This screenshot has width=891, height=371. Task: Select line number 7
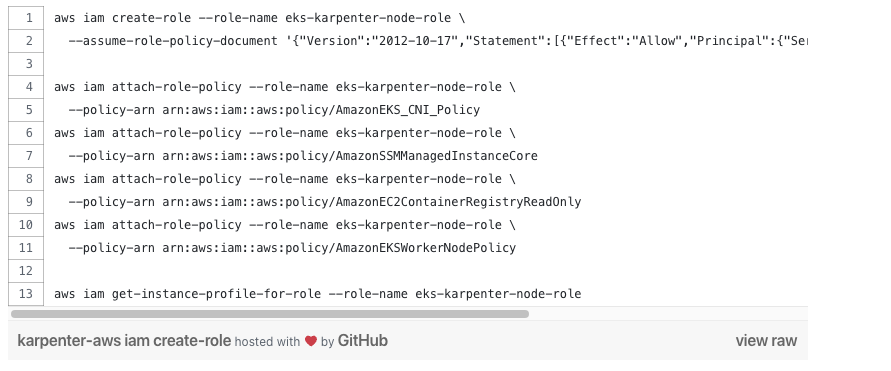[x=26, y=156]
